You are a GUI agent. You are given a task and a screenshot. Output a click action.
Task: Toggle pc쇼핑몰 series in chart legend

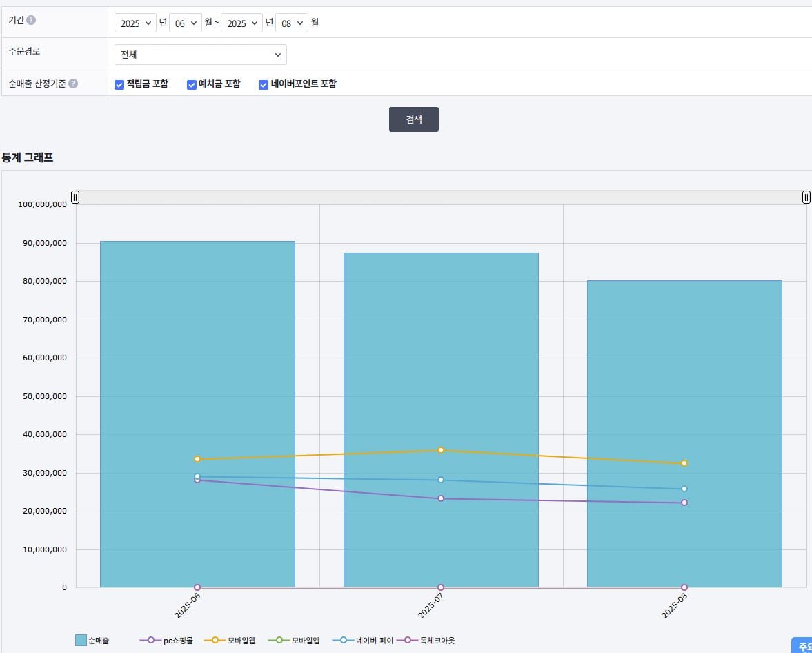166,641
